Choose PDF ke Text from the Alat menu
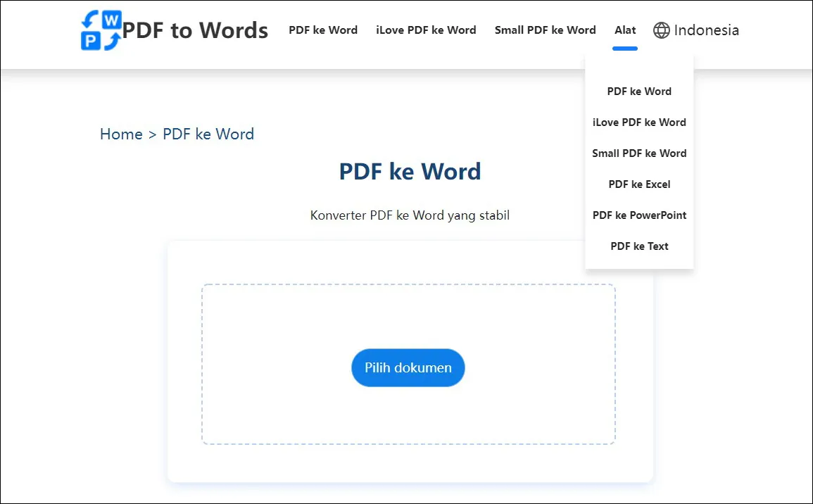This screenshot has height=504, width=813. pyautogui.click(x=639, y=246)
